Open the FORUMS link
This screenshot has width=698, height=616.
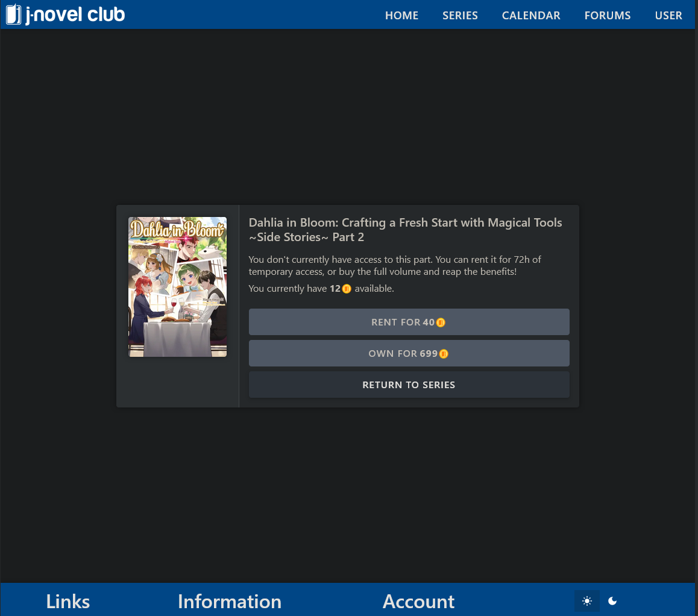point(607,15)
